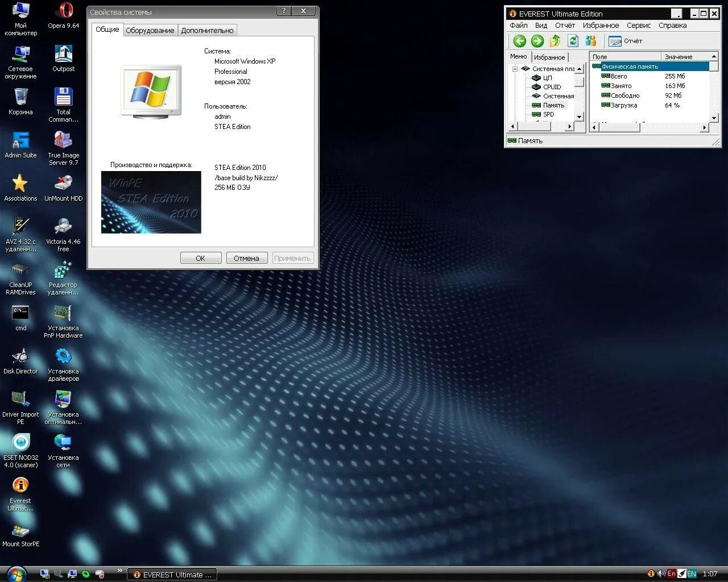Open the AVZ 4.32 desktop icon
The width and height of the screenshot is (728, 582).
(x=20, y=235)
